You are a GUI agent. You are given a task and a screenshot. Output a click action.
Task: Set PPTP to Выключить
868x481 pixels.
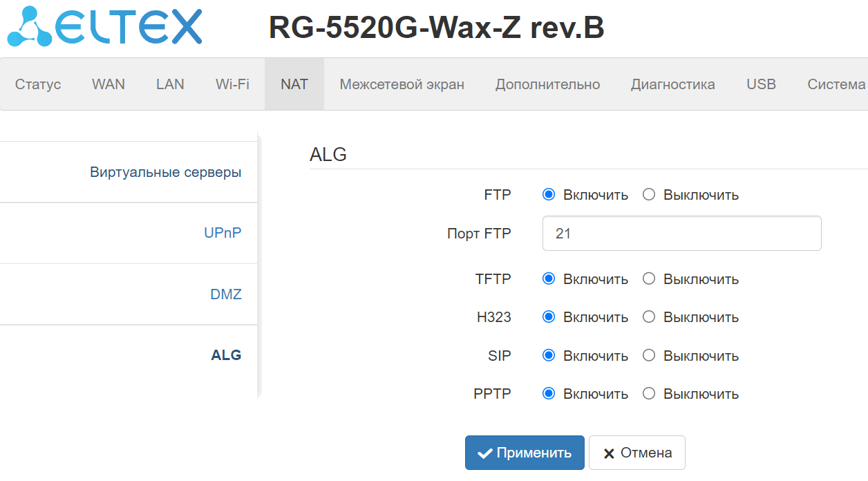coord(649,394)
